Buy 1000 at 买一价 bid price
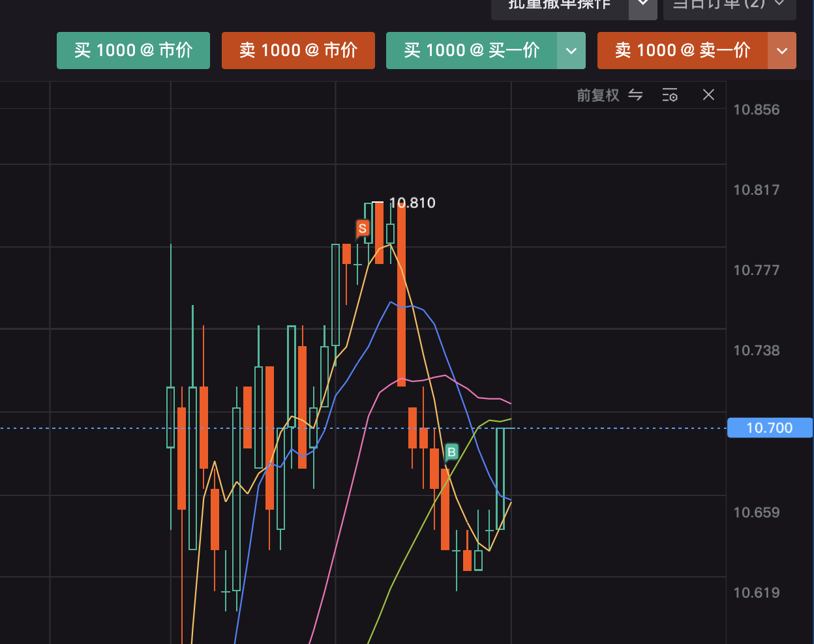 pyautogui.click(x=472, y=51)
